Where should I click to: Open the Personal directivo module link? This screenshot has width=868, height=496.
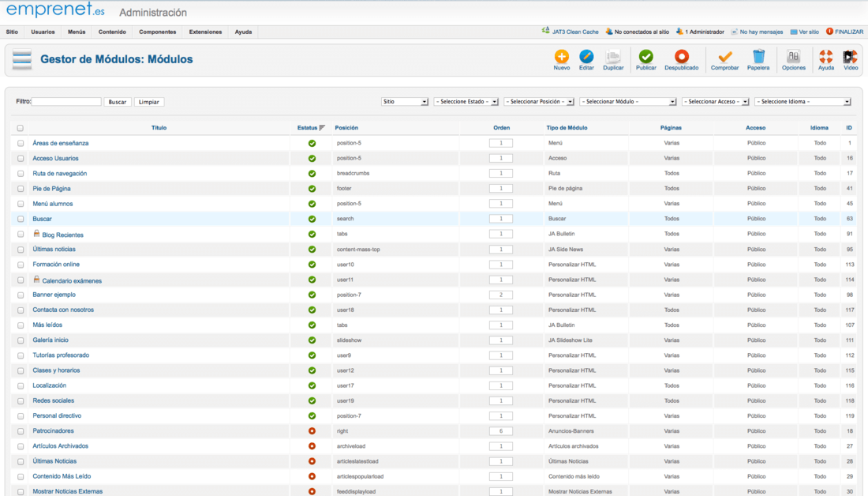point(57,415)
